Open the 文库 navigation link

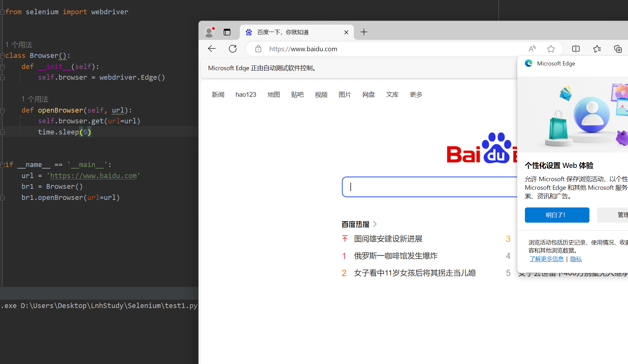[x=392, y=95]
